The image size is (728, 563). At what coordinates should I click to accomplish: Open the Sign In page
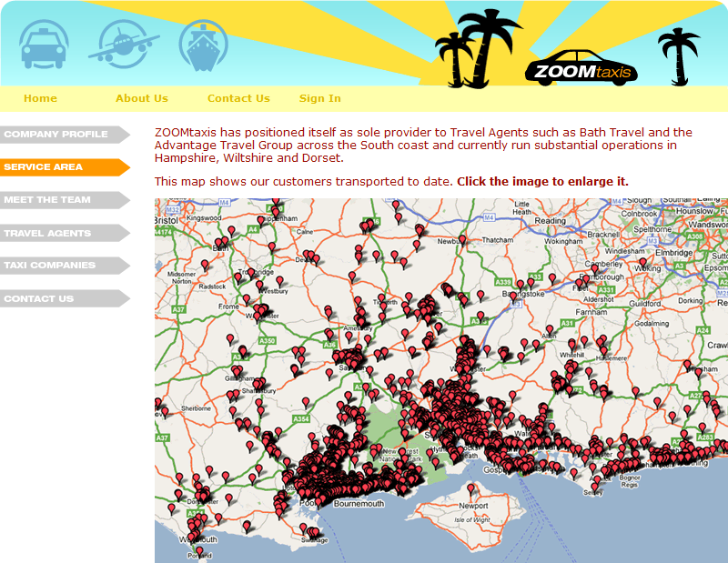[x=319, y=98]
